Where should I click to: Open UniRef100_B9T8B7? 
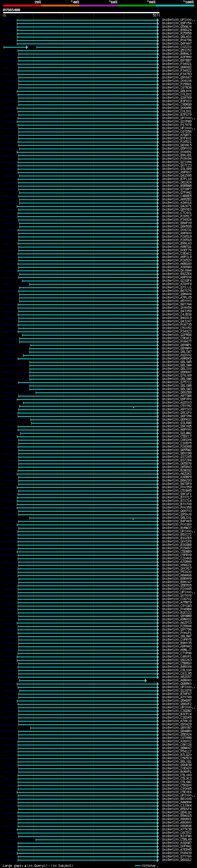coord(176,61)
